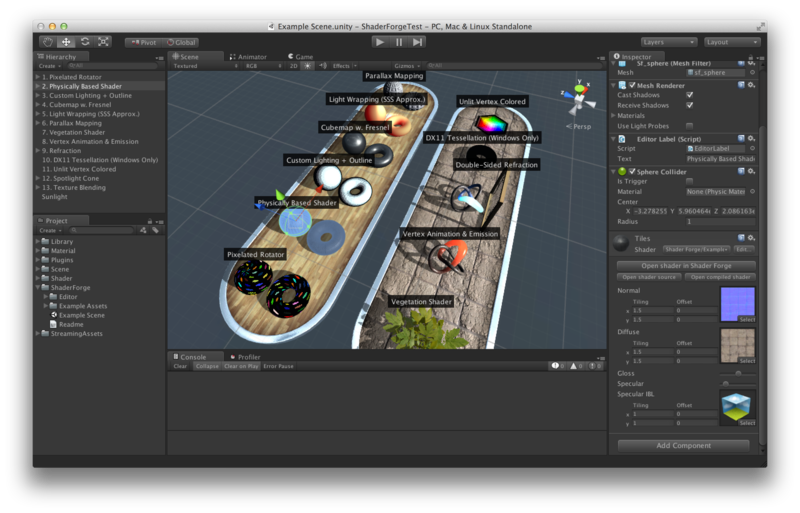Open Hierarchy Create dropdown
Image resolution: width=800 pixels, height=513 pixels.
[x=49, y=66]
